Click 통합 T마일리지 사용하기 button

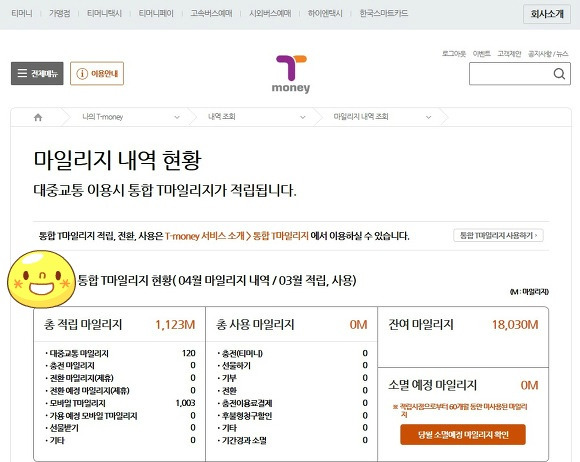pos(498,235)
